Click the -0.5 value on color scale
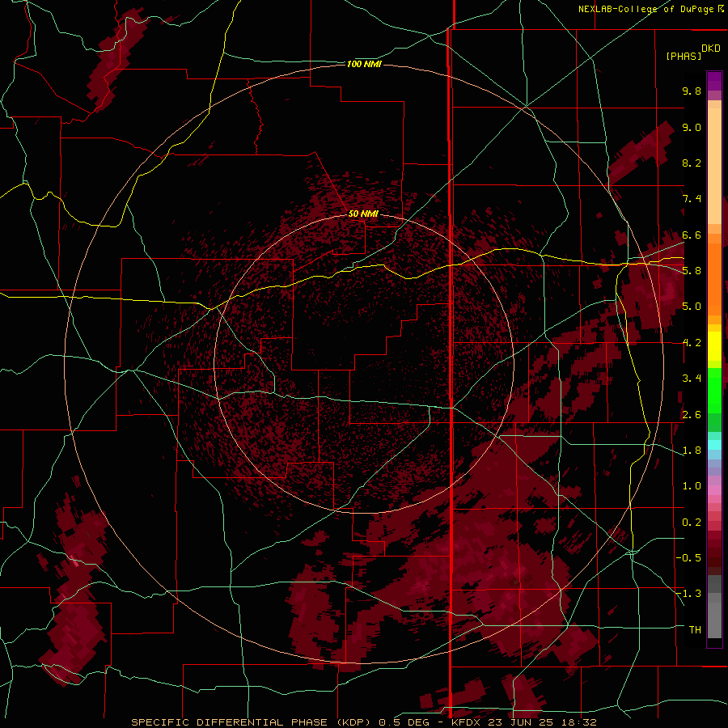This screenshot has height=728, width=728. [x=689, y=558]
